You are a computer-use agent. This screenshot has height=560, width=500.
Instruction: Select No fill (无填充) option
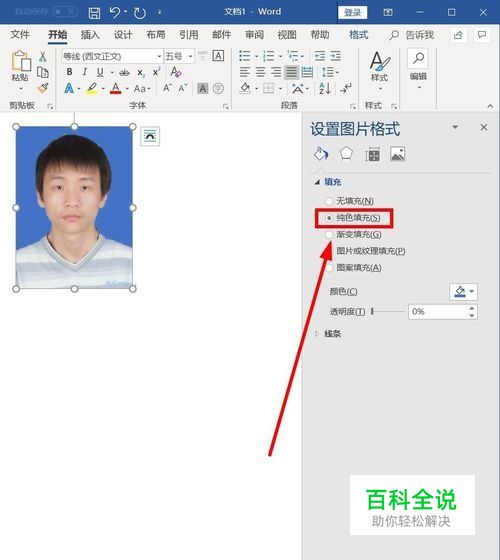click(x=350, y=201)
